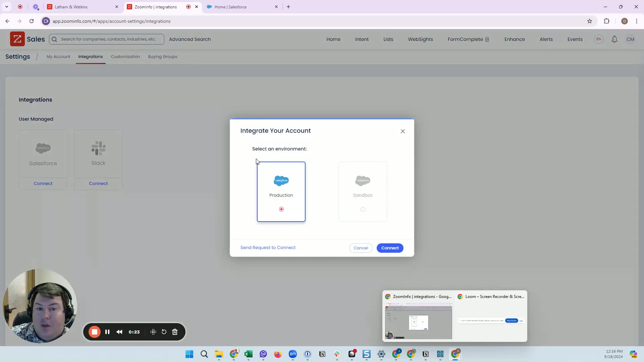Expand the Chrome tab search dropdown
The width and height of the screenshot is (644, 362).
point(7,7)
